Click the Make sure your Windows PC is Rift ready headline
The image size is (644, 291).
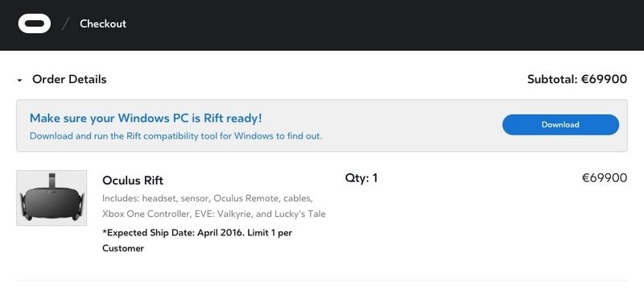(146, 118)
